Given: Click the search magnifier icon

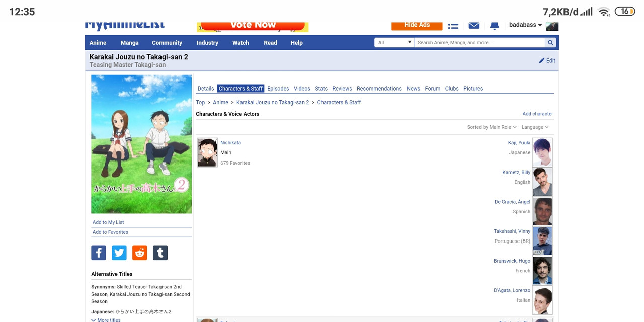Looking at the screenshot, I should coord(551,43).
